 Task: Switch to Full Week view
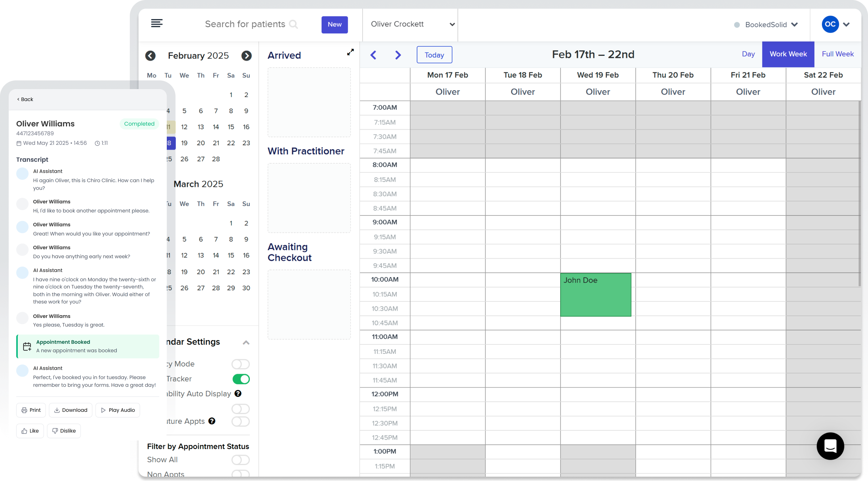coord(838,54)
